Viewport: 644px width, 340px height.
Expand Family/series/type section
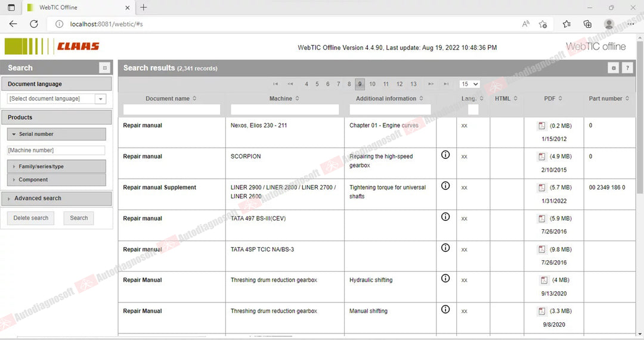[56, 167]
